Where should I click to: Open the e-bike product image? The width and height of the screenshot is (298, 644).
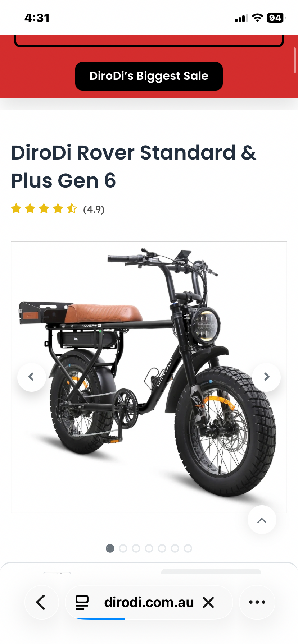click(x=149, y=377)
